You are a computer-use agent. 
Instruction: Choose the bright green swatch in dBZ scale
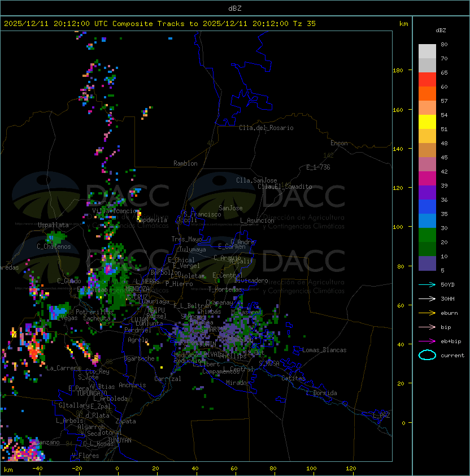tap(427, 235)
